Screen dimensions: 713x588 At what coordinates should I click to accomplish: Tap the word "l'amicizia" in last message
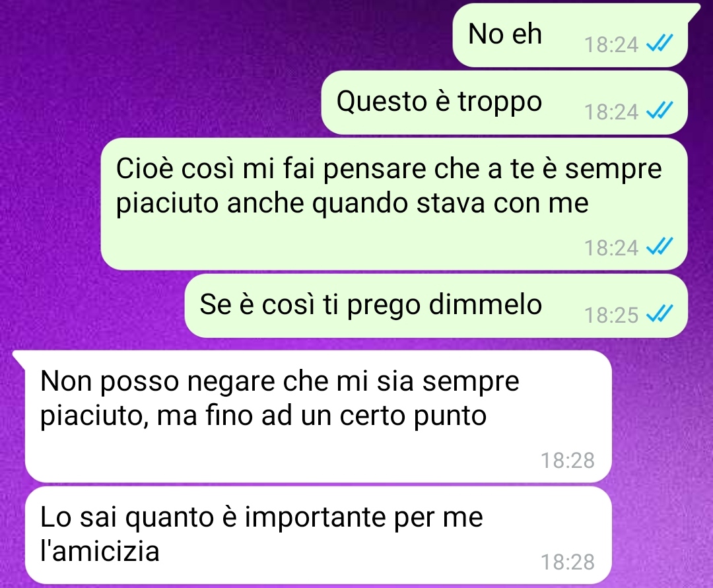coord(100,551)
